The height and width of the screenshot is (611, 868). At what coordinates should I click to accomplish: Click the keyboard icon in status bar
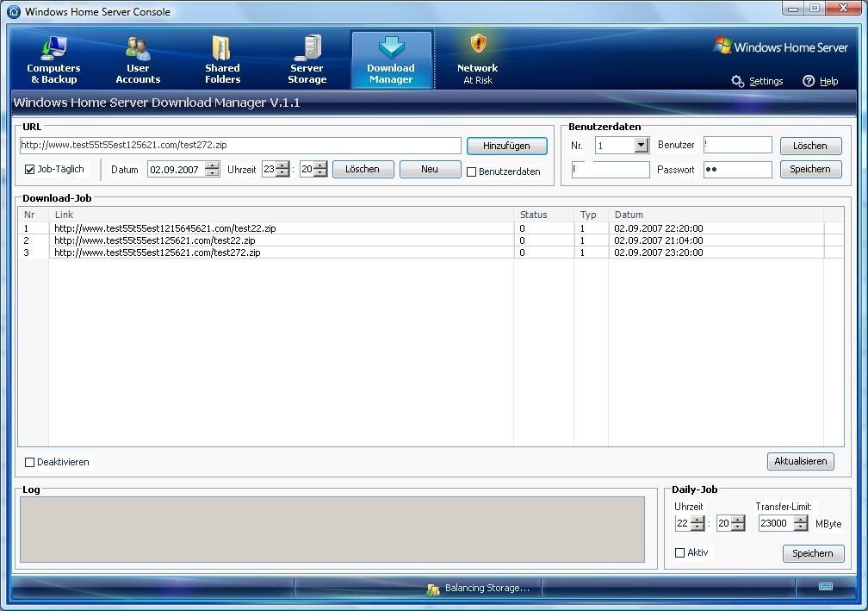coord(825,587)
